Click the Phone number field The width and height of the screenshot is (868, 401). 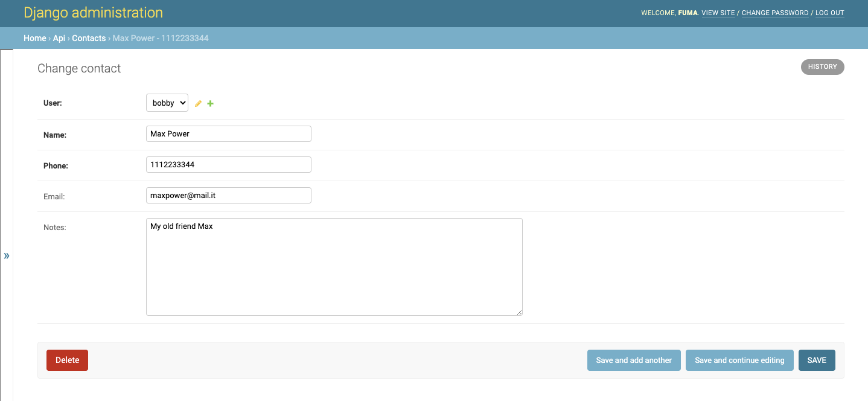(228, 164)
